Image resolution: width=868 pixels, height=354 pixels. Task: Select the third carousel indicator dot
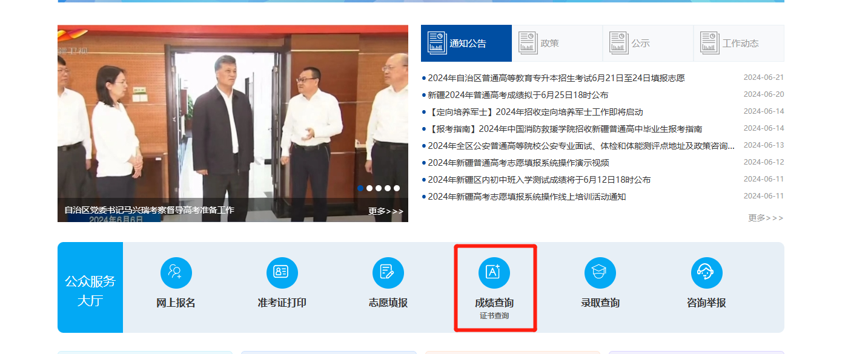point(379,188)
